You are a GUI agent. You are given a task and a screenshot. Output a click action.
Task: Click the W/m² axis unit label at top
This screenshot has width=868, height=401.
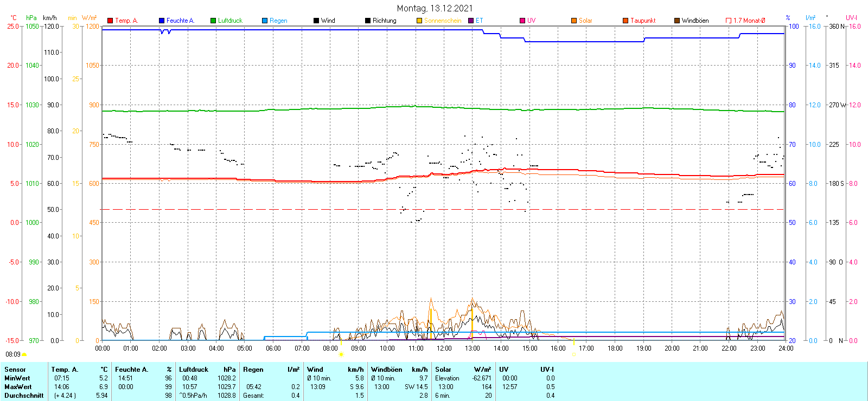tap(90, 18)
